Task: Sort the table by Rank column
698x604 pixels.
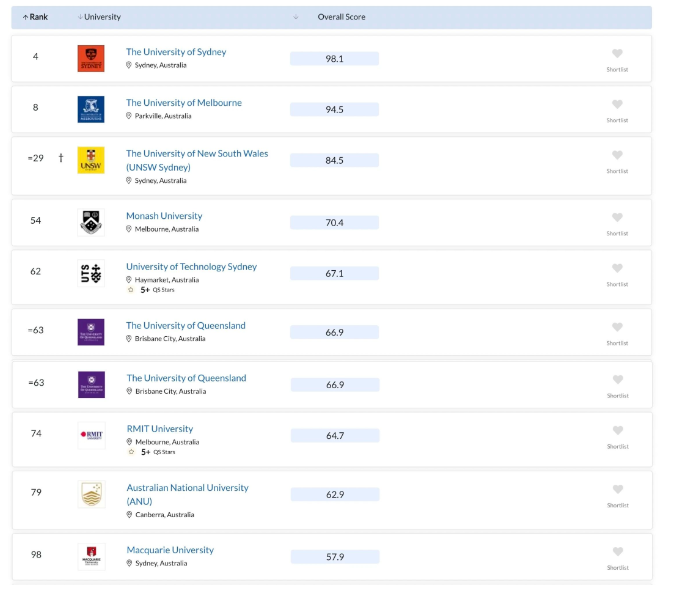Action: (35, 17)
